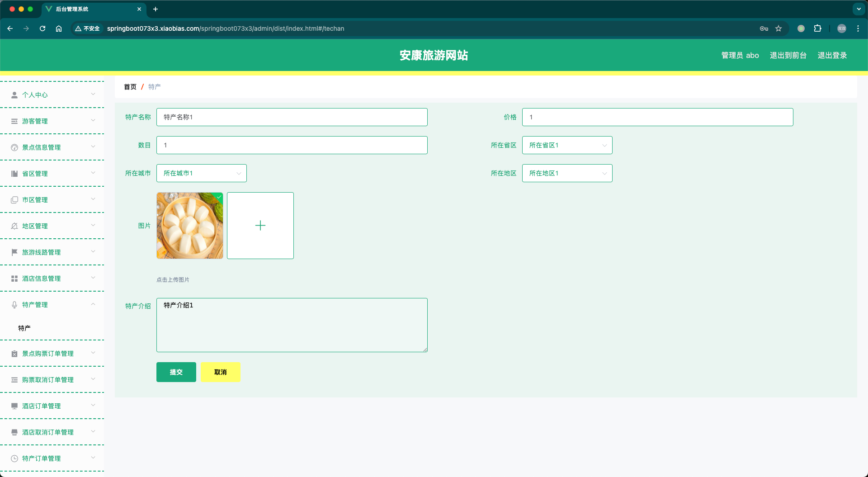The image size is (868, 477).
Task: Click 管理员 abo account label
Action: point(740,55)
